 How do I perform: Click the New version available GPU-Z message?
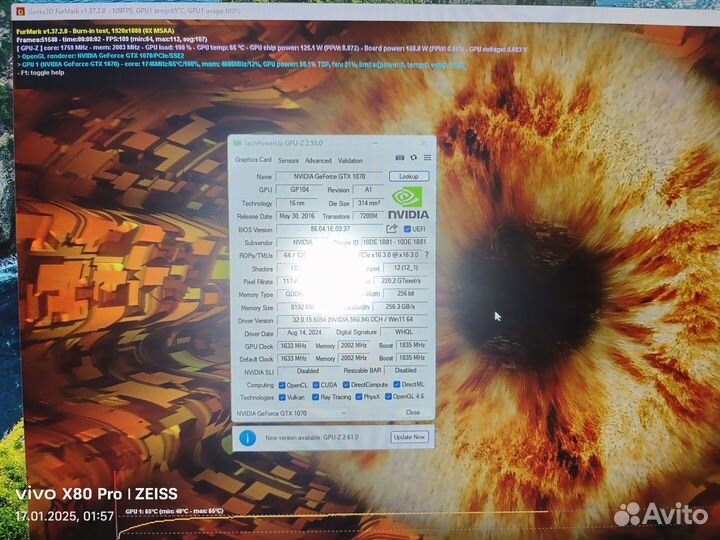click(312, 438)
